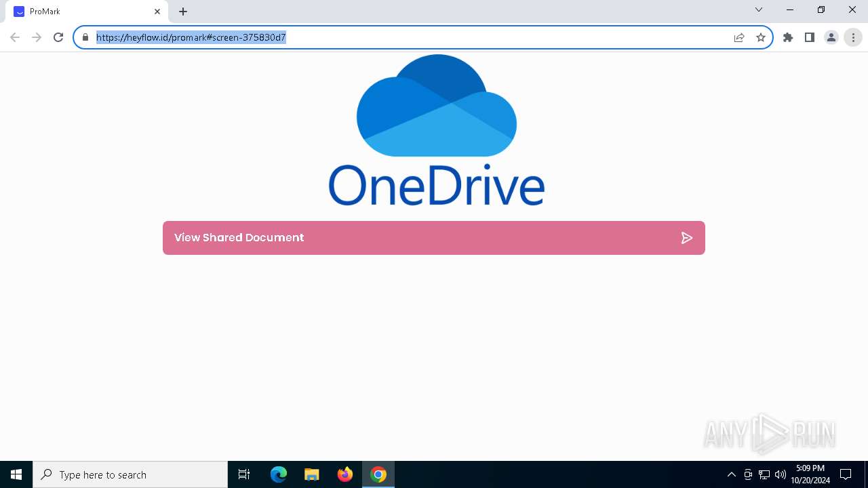Launch Firefox from taskbar
The height and width of the screenshot is (488, 868).
click(345, 474)
